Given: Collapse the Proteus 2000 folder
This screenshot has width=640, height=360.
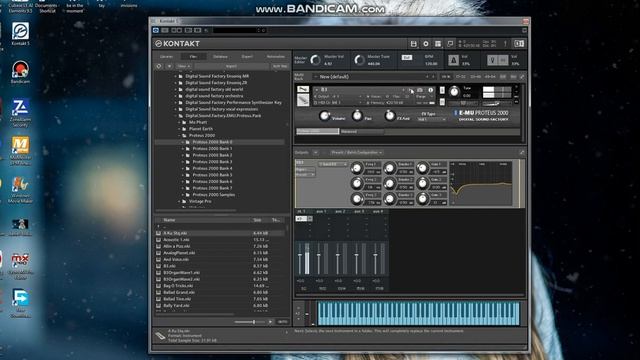Looking at the screenshot, I should [179, 136].
